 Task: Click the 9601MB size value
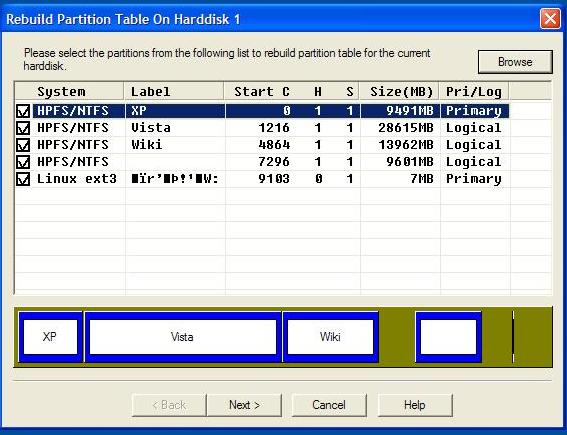click(410, 162)
